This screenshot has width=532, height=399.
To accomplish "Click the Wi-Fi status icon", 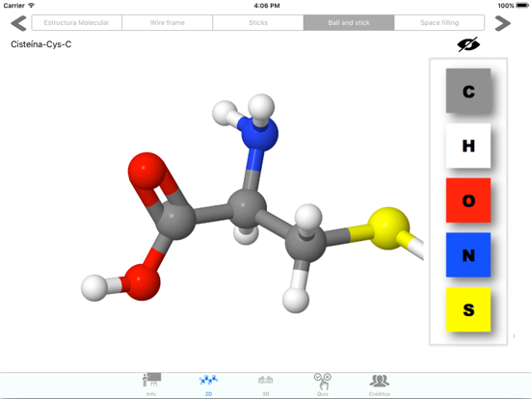I will 31,6.
